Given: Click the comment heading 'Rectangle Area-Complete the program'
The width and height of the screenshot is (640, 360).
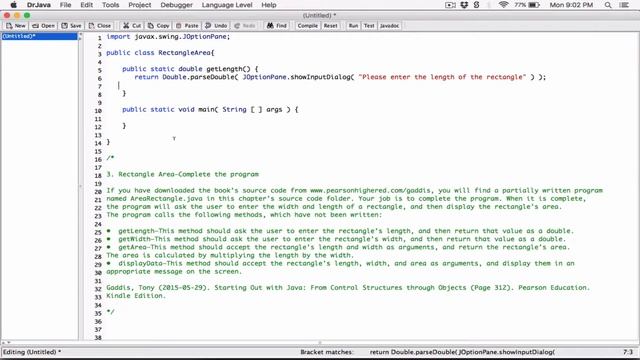Looking at the screenshot, I should click(189, 174).
